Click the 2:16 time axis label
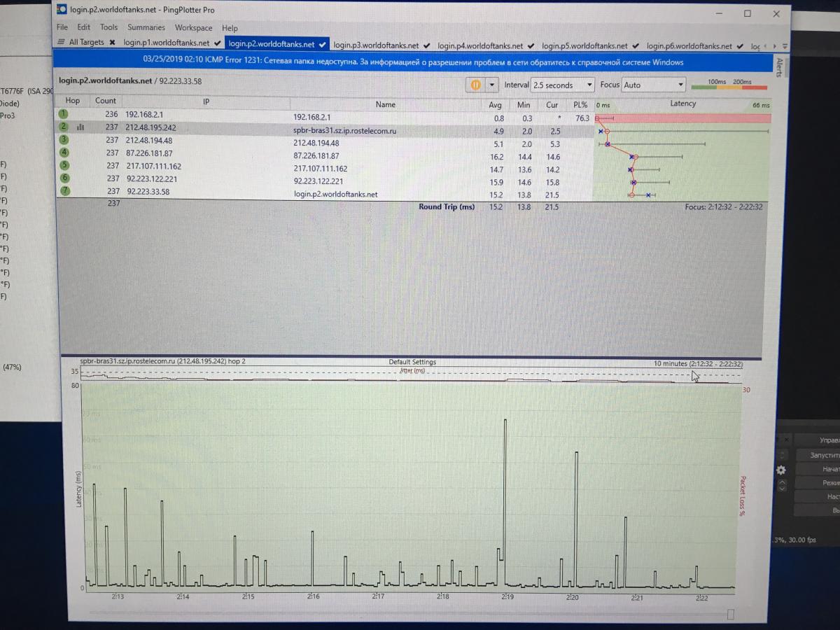840x630 pixels. click(x=313, y=597)
